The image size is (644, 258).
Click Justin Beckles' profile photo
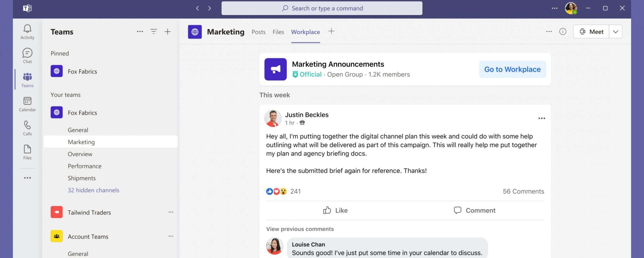tap(273, 118)
